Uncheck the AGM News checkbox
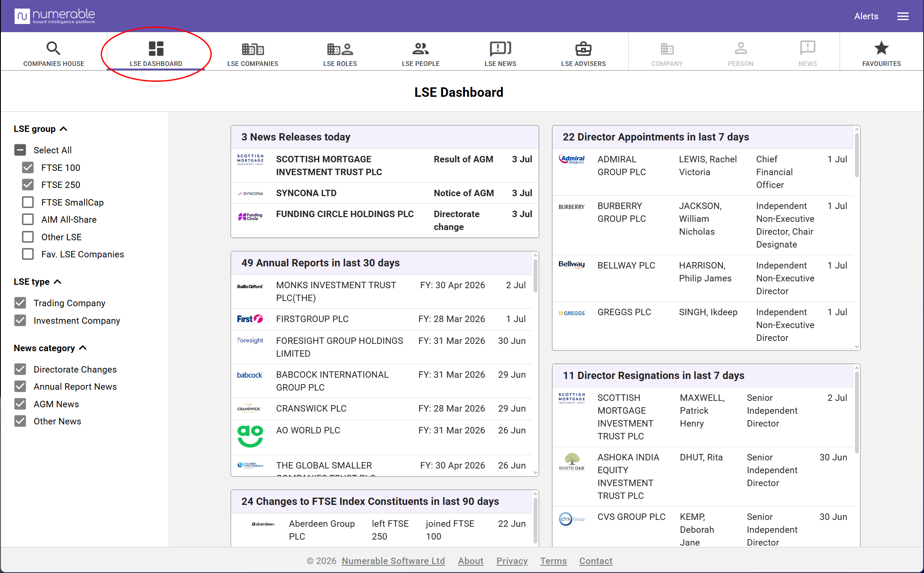Image resolution: width=924 pixels, height=573 pixels. (20, 404)
